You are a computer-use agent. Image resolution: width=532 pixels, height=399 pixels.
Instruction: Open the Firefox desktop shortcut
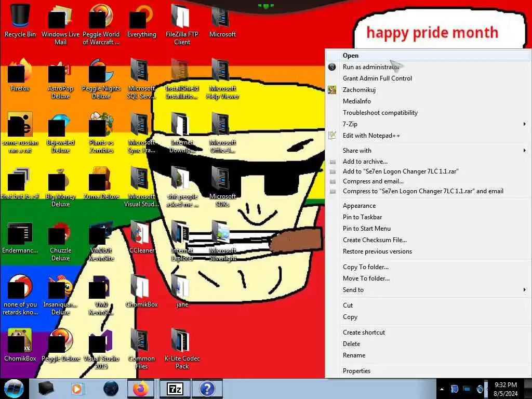pos(20,75)
